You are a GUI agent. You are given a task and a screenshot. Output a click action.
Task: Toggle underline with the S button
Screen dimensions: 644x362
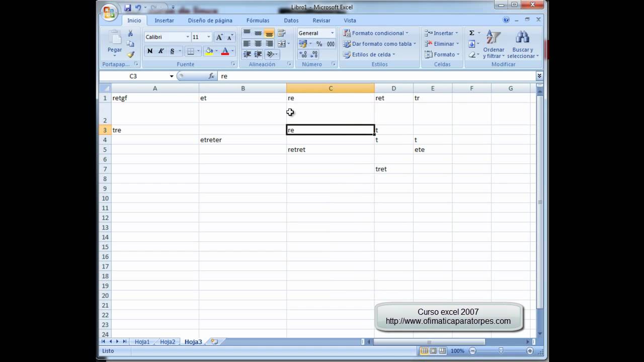coord(172,51)
